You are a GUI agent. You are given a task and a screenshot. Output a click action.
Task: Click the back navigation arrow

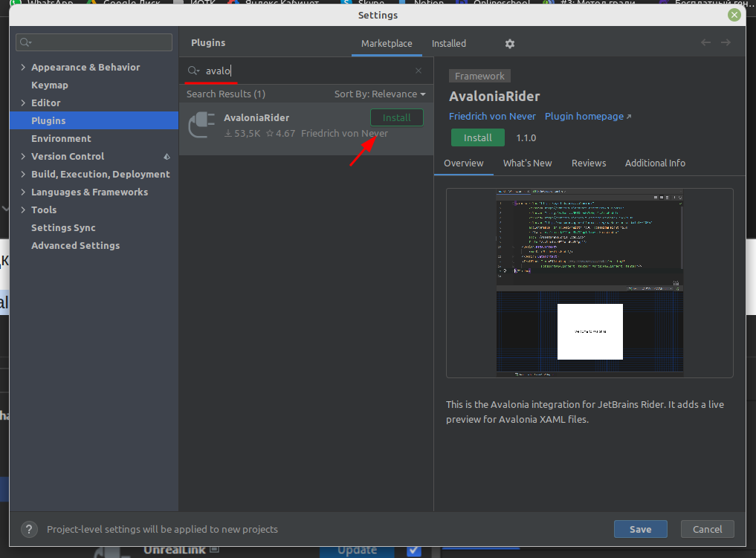tap(706, 43)
